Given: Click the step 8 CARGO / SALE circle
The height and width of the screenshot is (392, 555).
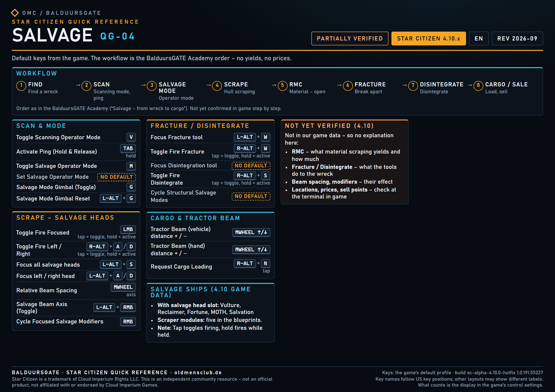Looking at the screenshot, I should [x=478, y=85].
